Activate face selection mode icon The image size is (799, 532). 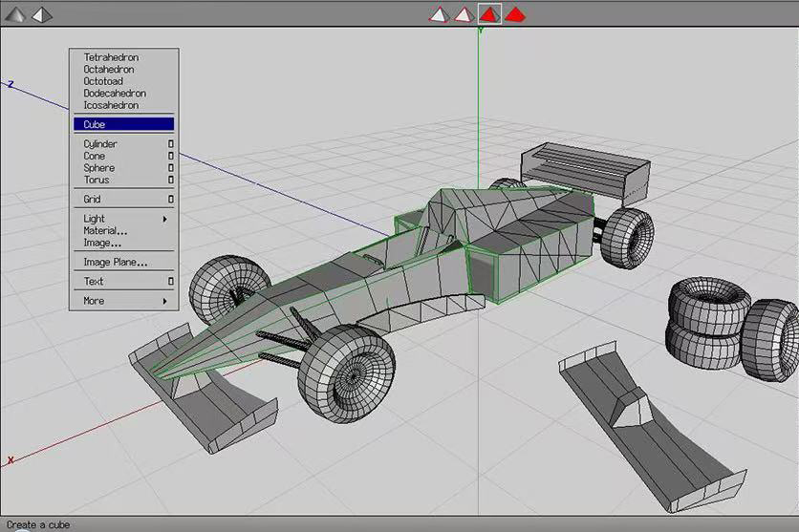(x=489, y=14)
